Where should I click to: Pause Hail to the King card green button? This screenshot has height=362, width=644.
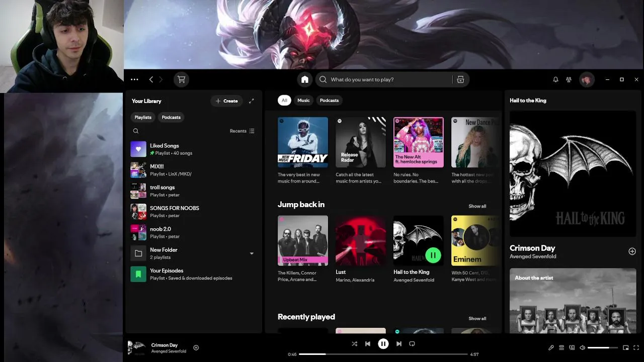point(433,255)
